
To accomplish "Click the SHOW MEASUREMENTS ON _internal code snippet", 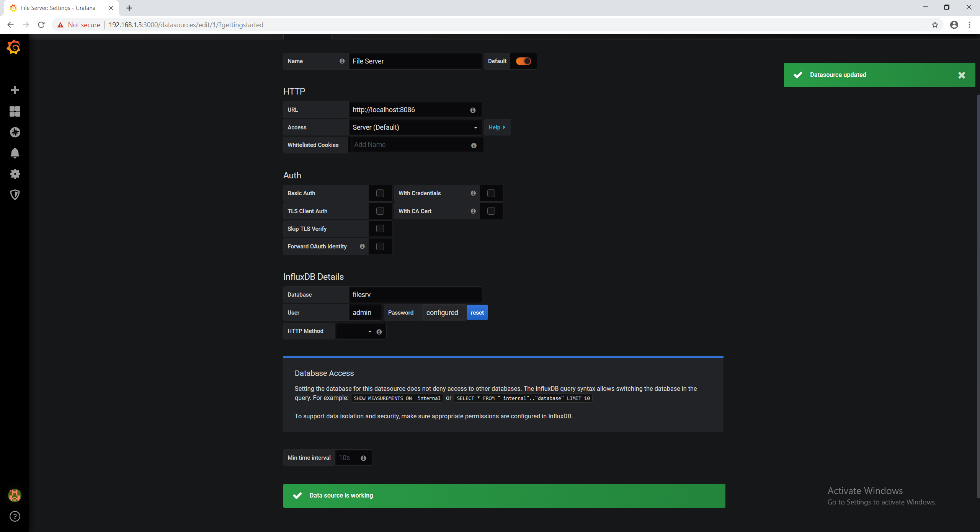I will 397,398.
